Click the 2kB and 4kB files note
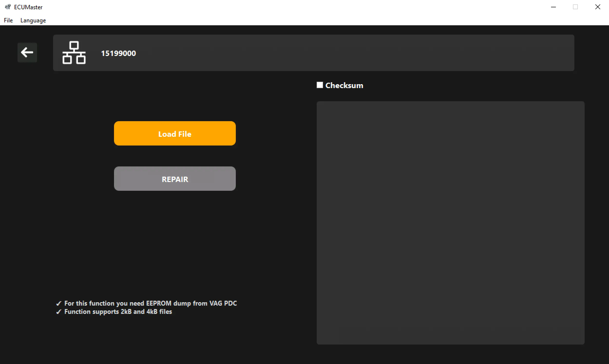Image resolution: width=609 pixels, height=364 pixels. click(x=118, y=312)
